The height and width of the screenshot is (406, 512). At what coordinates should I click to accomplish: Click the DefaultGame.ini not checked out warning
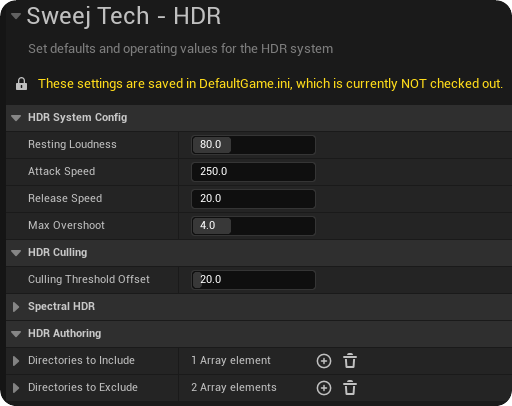click(x=270, y=84)
